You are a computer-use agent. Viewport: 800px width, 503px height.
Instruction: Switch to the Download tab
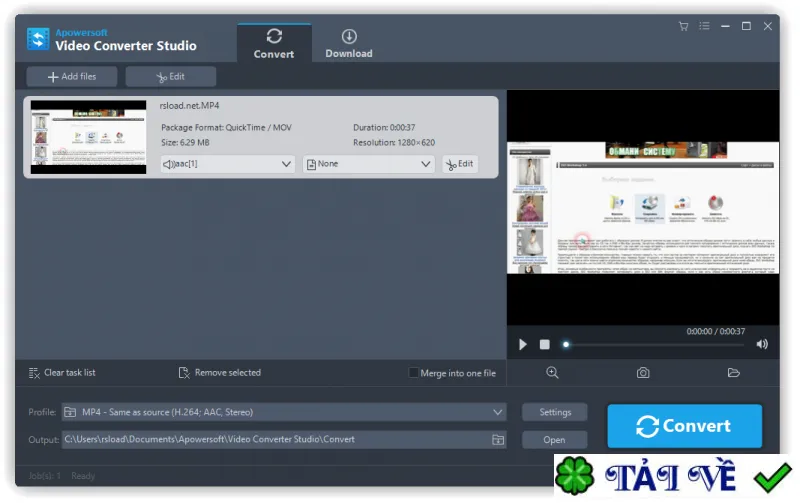349,44
